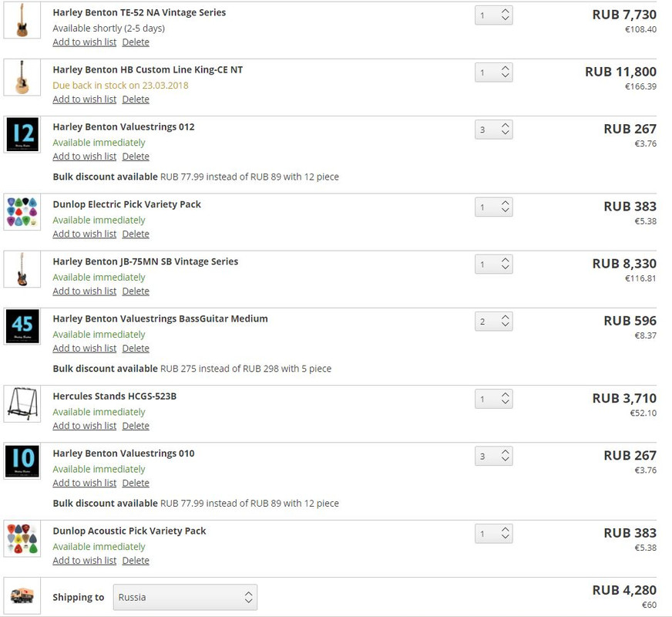Open the Harley Benton TE-52 NA Vintage Series title
This screenshot has width=672, height=617.
pyautogui.click(x=139, y=12)
